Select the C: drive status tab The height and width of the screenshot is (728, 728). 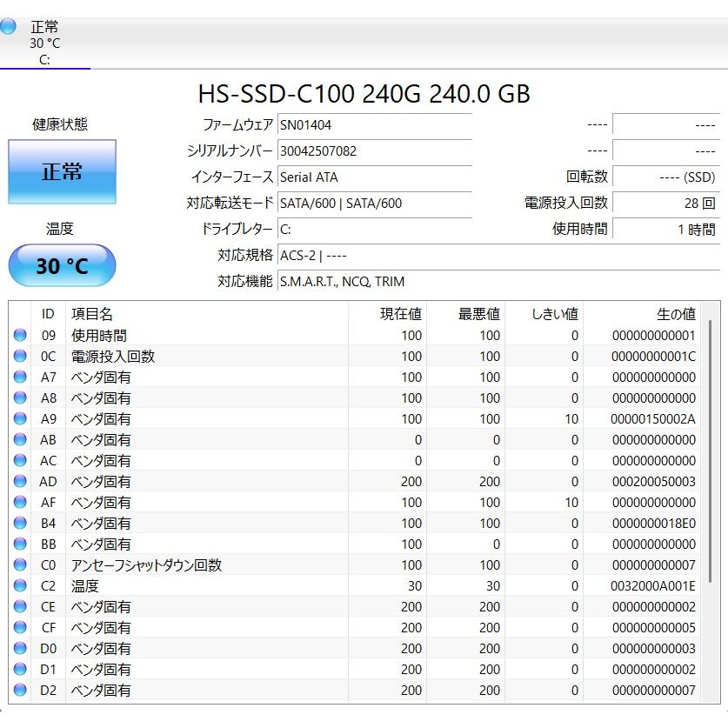[x=45, y=43]
